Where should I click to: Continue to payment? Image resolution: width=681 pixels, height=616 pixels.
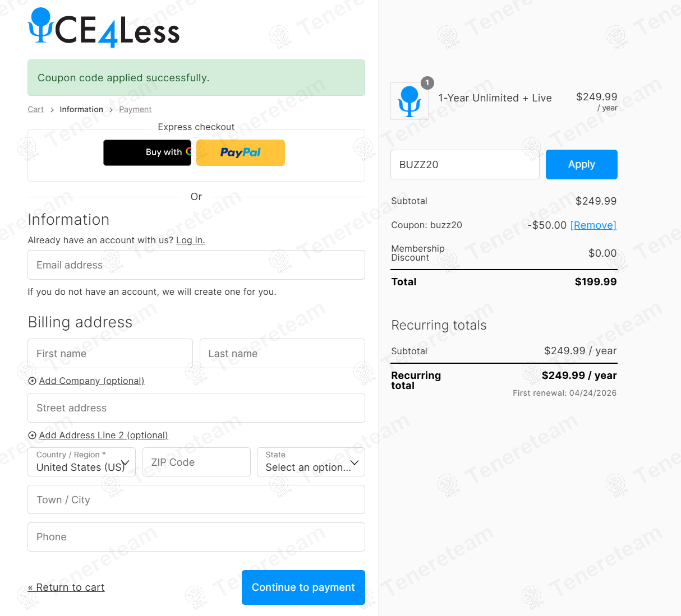pyautogui.click(x=303, y=587)
